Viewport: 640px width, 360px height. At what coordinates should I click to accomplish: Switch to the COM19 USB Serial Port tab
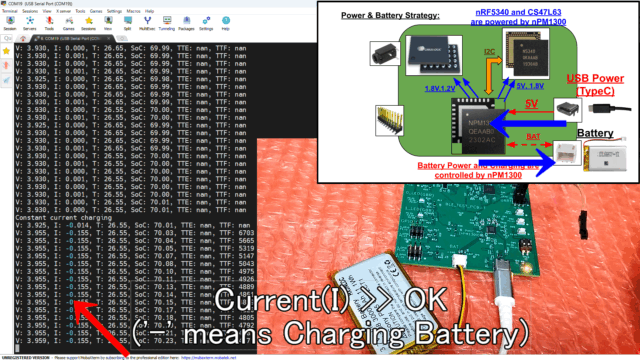pyautogui.click(x=70, y=38)
